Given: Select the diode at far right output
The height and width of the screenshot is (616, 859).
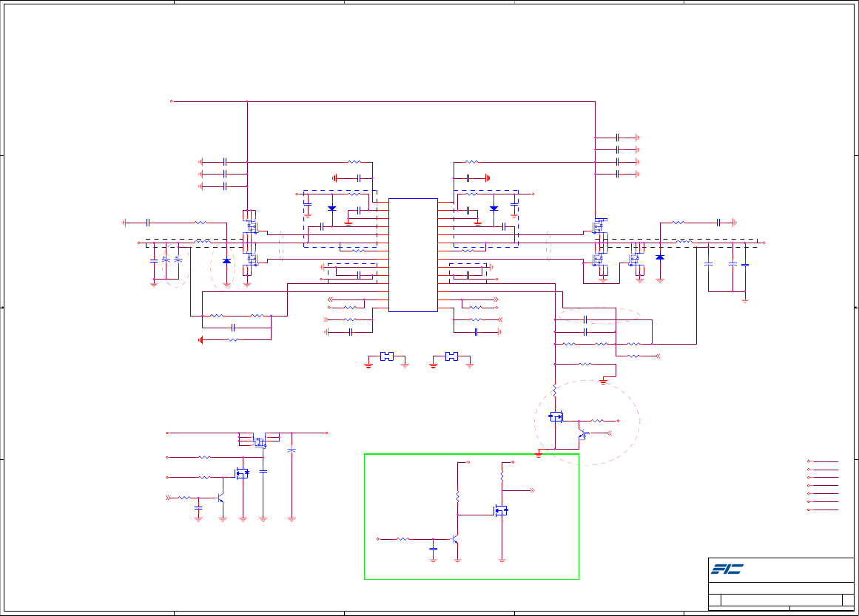Looking at the screenshot, I should (x=660, y=257).
